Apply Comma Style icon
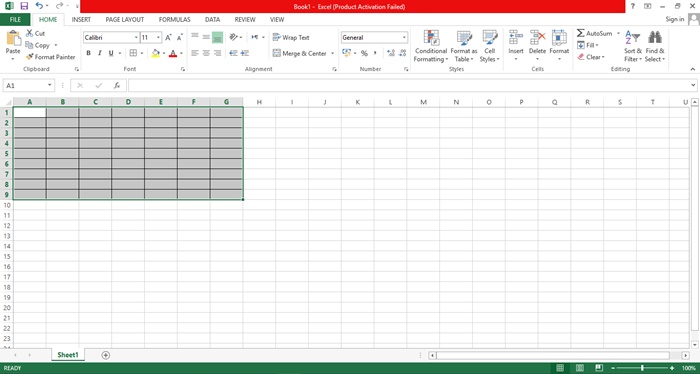This screenshot has height=374, width=700. coord(375,53)
